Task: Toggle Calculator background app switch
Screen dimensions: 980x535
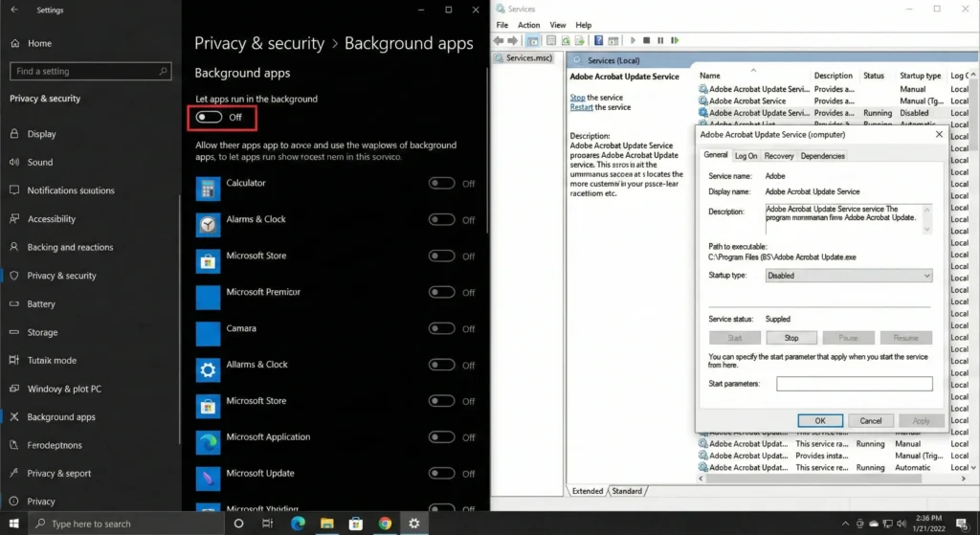Action: [441, 184]
